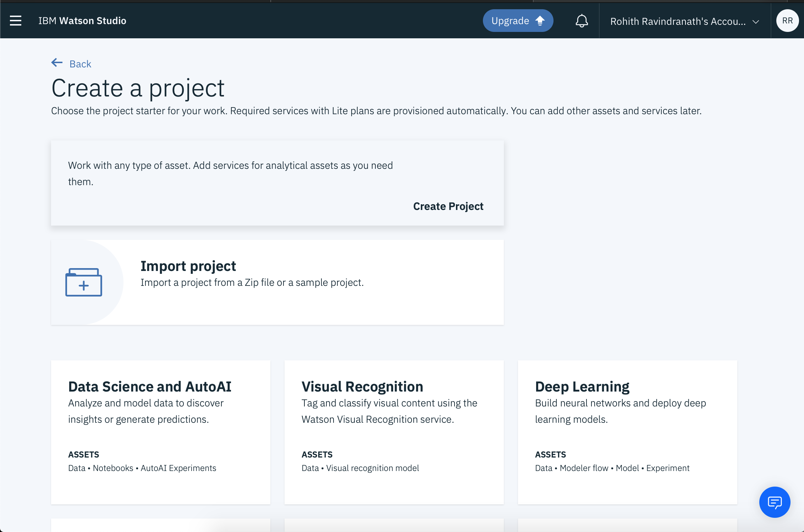
Task: Click the notification bell icon
Action: pos(582,20)
